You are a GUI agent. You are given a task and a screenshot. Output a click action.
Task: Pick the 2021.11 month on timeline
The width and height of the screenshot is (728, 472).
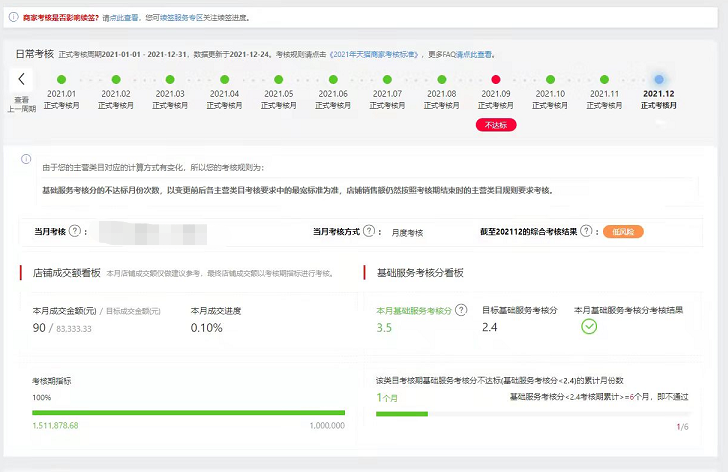[604, 79]
